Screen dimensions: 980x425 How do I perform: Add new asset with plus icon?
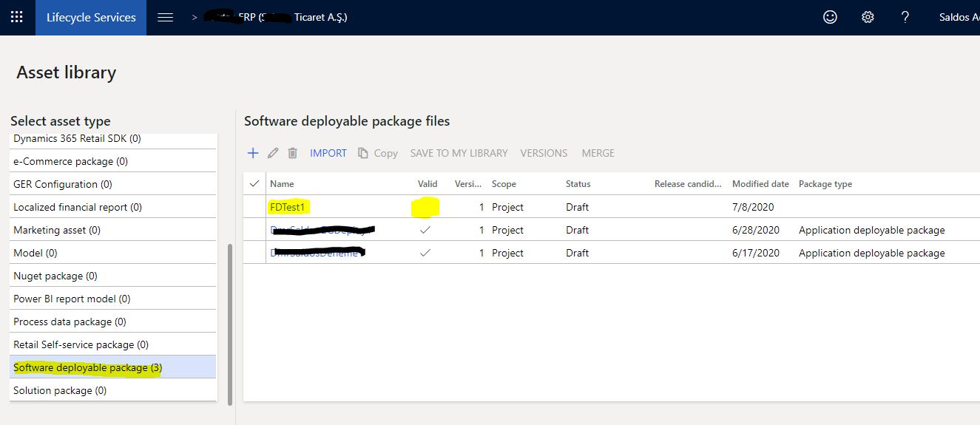(x=253, y=153)
